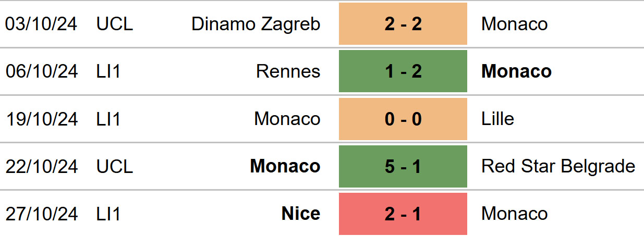The width and height of the screenshot is (644, 236).
Task: Select the green 1 - 2 score cell
Action: (x=403, y=71)
